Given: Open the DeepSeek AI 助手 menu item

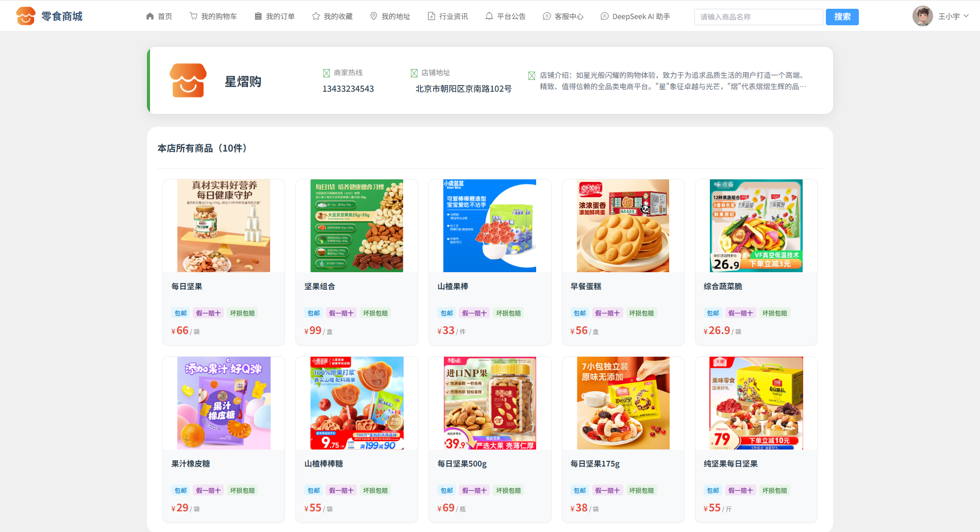Looking at the screenshot, I should (635, 16).
